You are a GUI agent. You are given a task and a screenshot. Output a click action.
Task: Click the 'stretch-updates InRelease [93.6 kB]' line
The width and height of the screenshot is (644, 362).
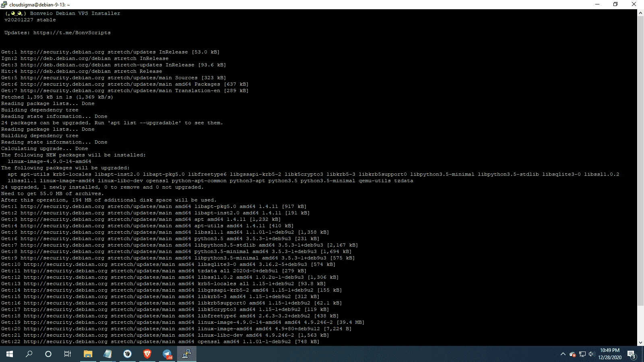[x=114, y=65]
